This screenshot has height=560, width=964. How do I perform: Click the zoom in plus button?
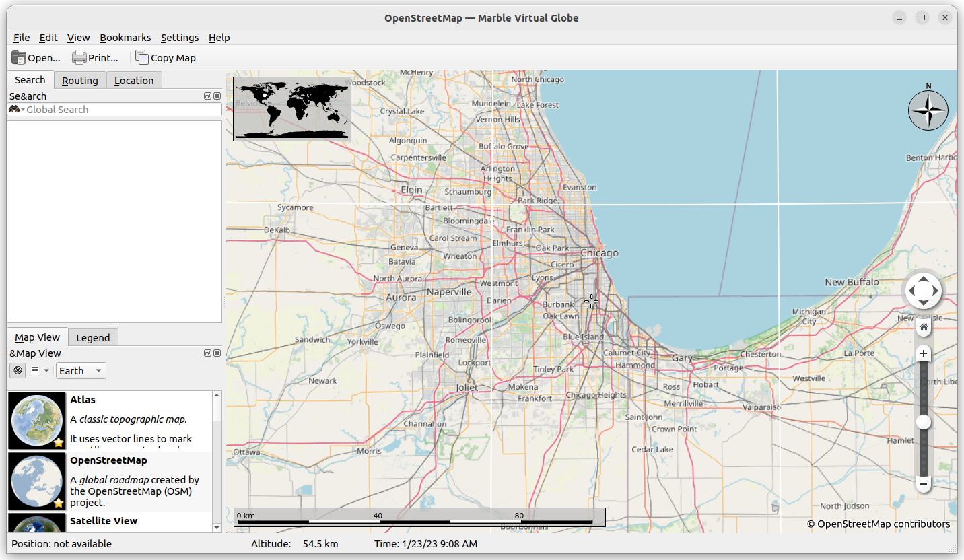pyautogui.click(x=923, y=353)
